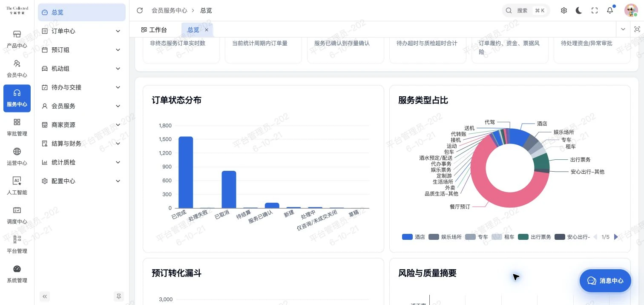Screen dimensions: 644x305
Task: Expand 订单中心 menu
Action: [82, 31]
